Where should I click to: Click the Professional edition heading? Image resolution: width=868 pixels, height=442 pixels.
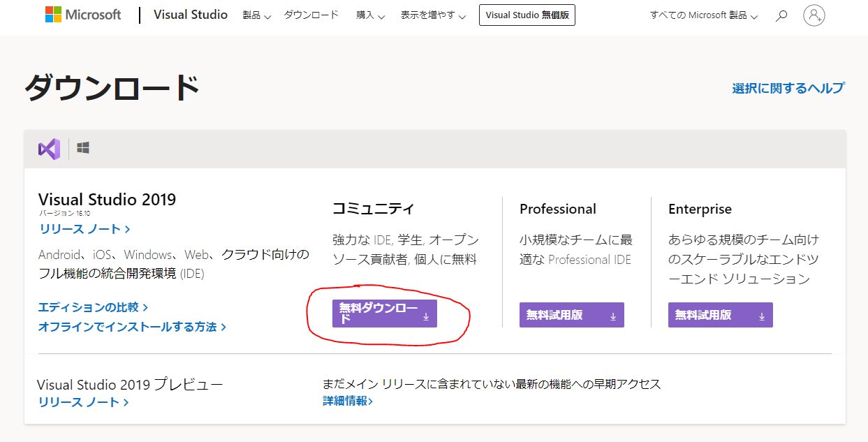(x=558, y=209)
